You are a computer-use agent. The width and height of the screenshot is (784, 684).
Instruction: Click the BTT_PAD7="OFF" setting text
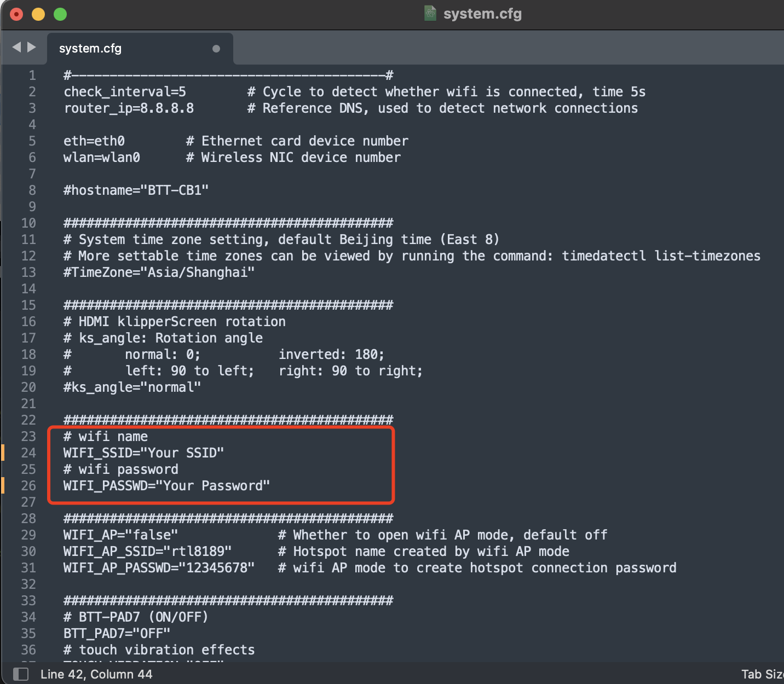117,634
